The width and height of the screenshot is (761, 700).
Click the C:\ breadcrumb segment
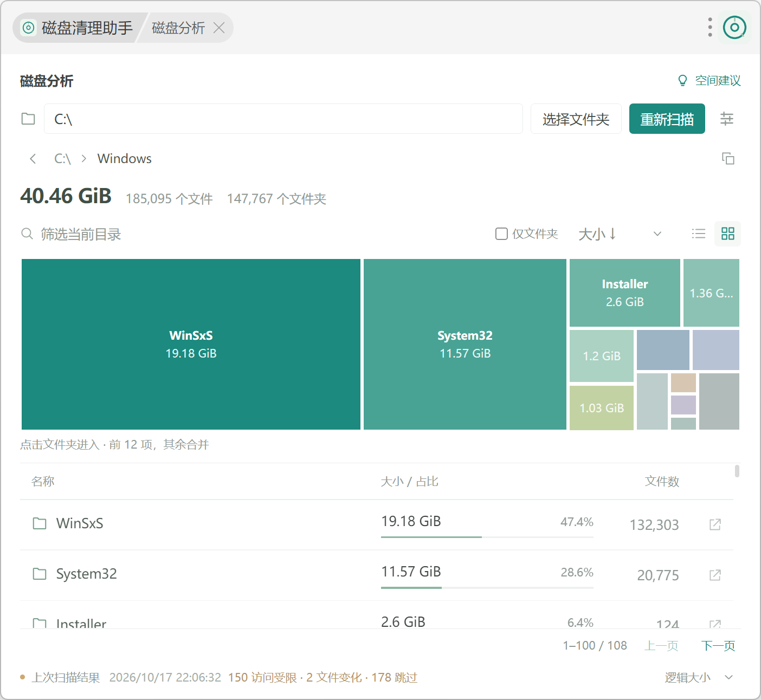[x=63, y=159]
